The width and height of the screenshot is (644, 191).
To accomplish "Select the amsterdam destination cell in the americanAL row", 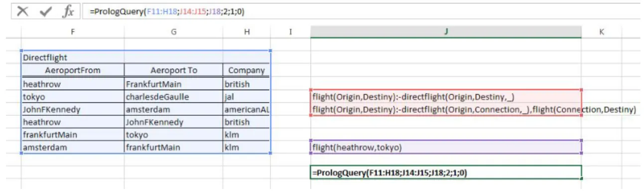I will coord(173,109).
